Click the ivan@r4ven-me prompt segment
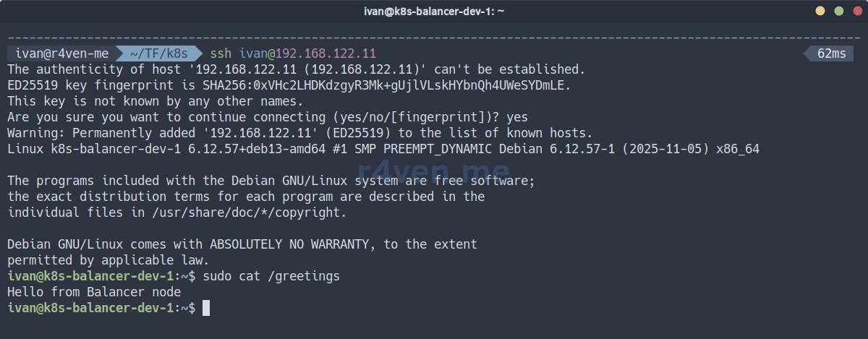 61,53
